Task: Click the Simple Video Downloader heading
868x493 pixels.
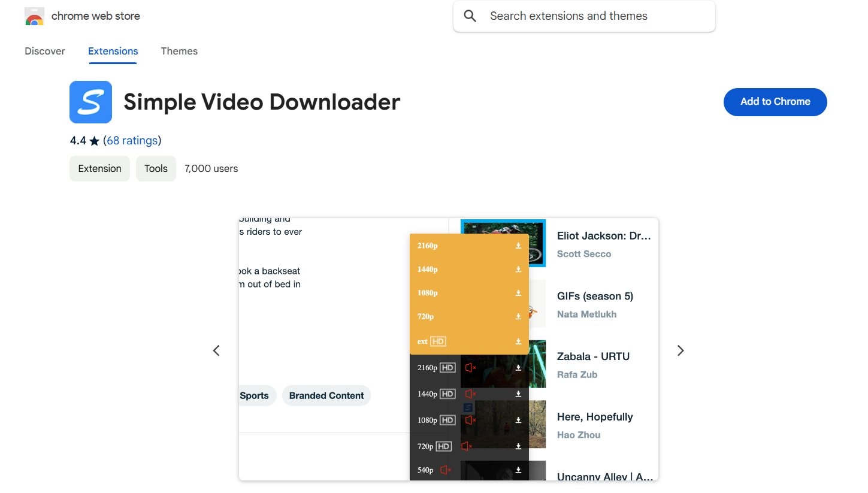Action: [262, 102]
